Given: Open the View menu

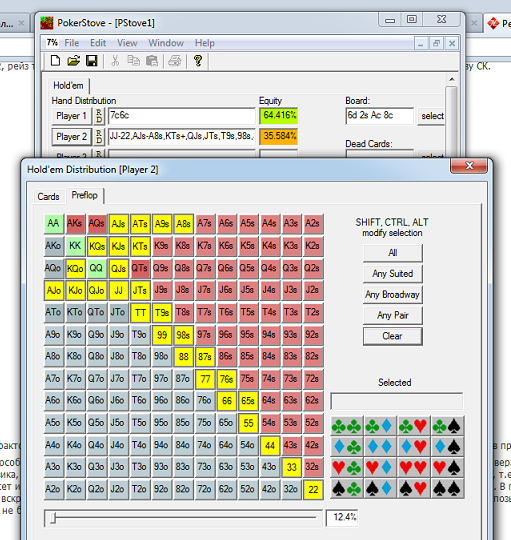Looking at the screenshot, I should tap(127, 43).
